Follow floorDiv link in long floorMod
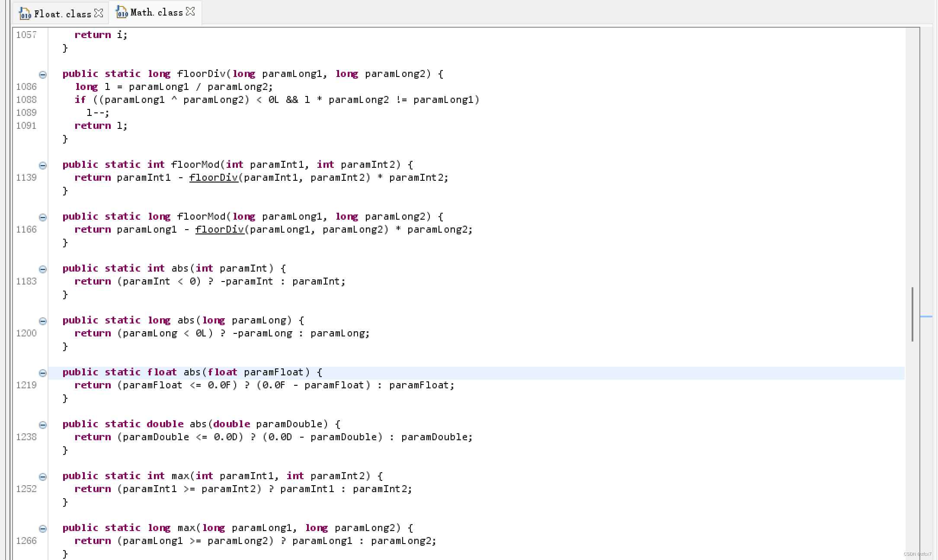The height and width of the screenshot is (560, 938). pyautogui.click(x=219, y=229)
